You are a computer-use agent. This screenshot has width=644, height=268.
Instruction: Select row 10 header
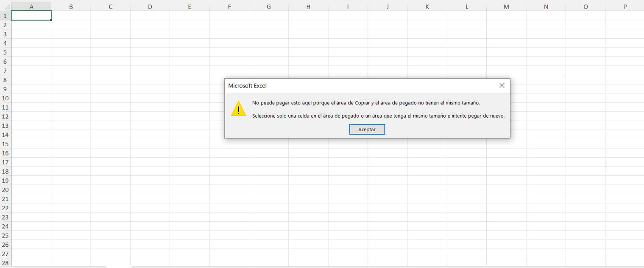click(5, 98)
